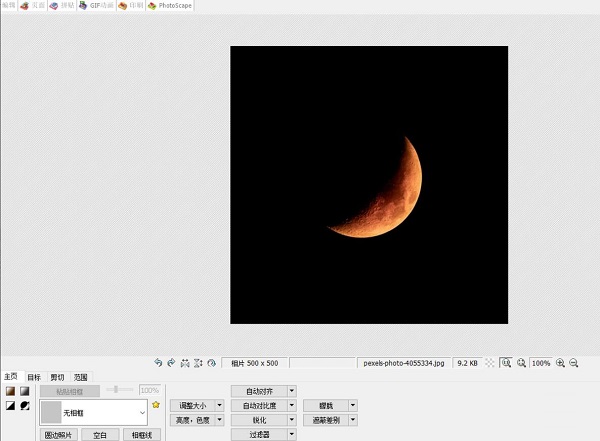Open the 无相框 frame dropdown
Screen dimensions: 600x441
[141, 411]
